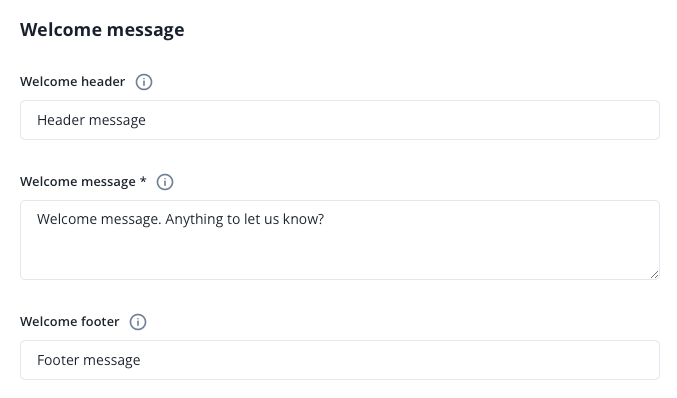Click the 'Welcome footer' field label
The height and width of the screenshot is (398, 677).
pos(70,322)
